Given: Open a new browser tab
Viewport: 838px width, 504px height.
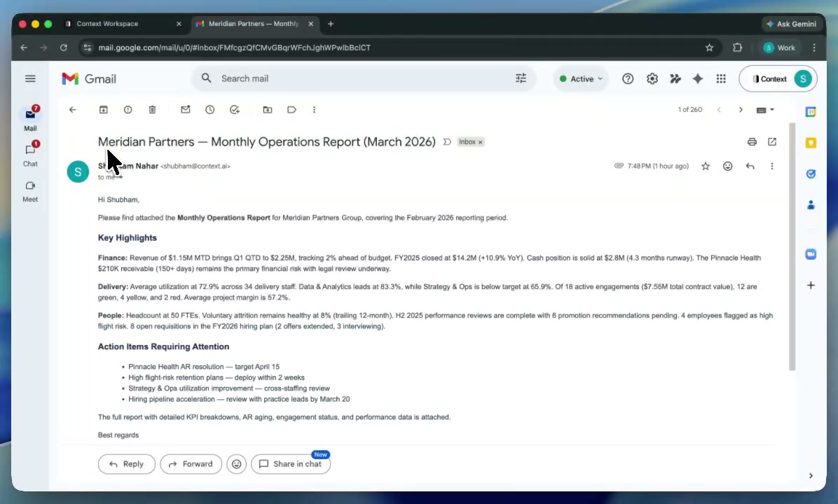Looking at the screenshot, I should tap(331, 24).
